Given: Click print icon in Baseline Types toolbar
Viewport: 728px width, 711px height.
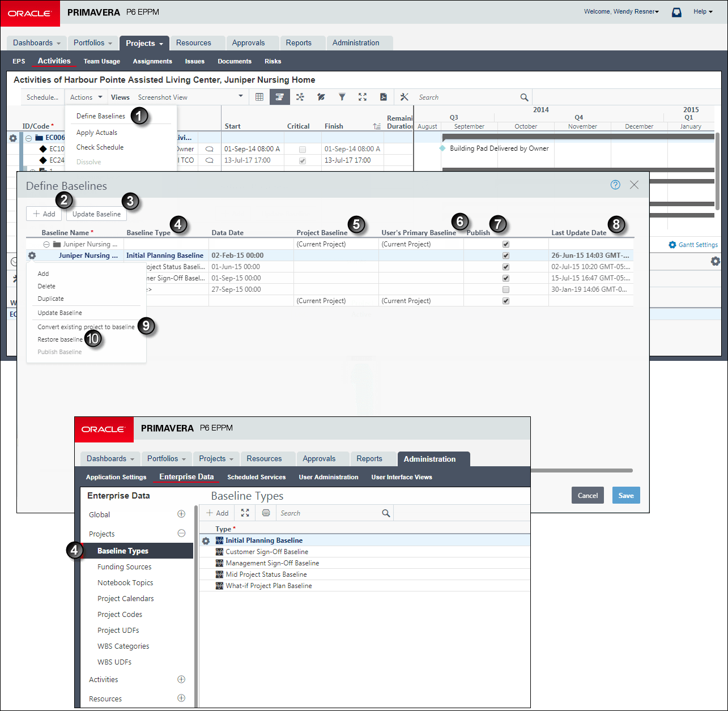Looking at the screenshot, I should tap(266, 513).
